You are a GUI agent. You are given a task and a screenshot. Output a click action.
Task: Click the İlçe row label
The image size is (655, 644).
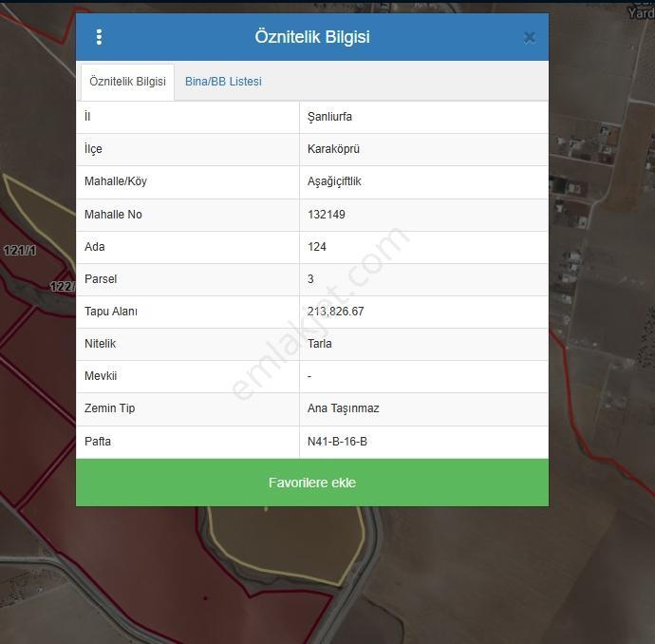(x=93, y=149)
